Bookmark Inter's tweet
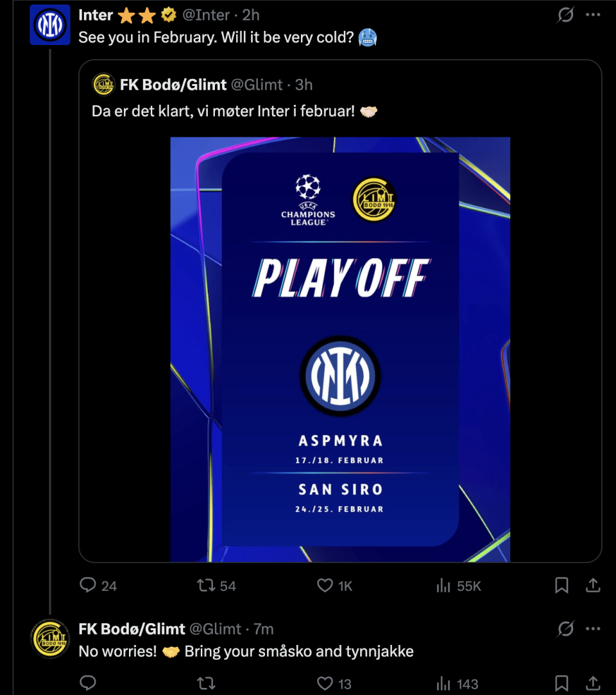This screenshot has width=616, height=695. click(561, 585)
